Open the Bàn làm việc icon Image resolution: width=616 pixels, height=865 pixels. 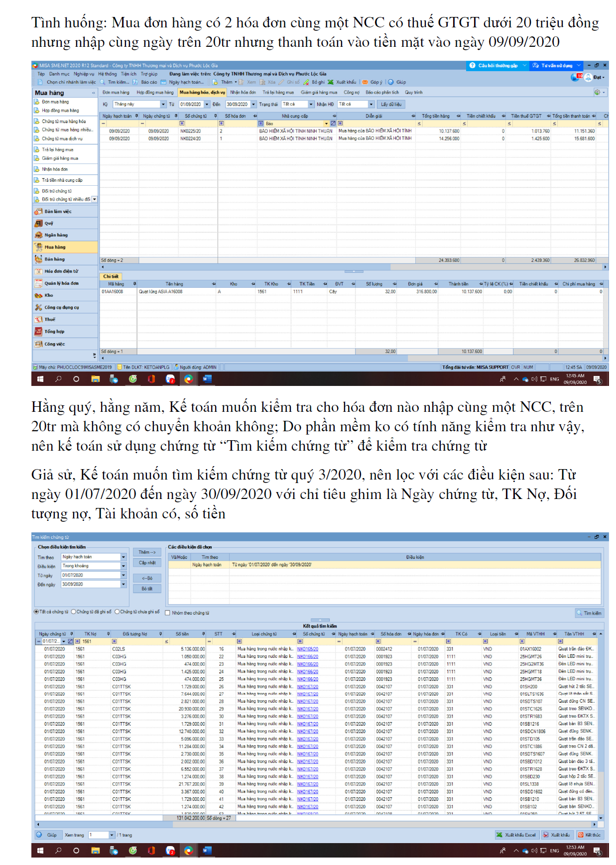[x=38, y=211]
